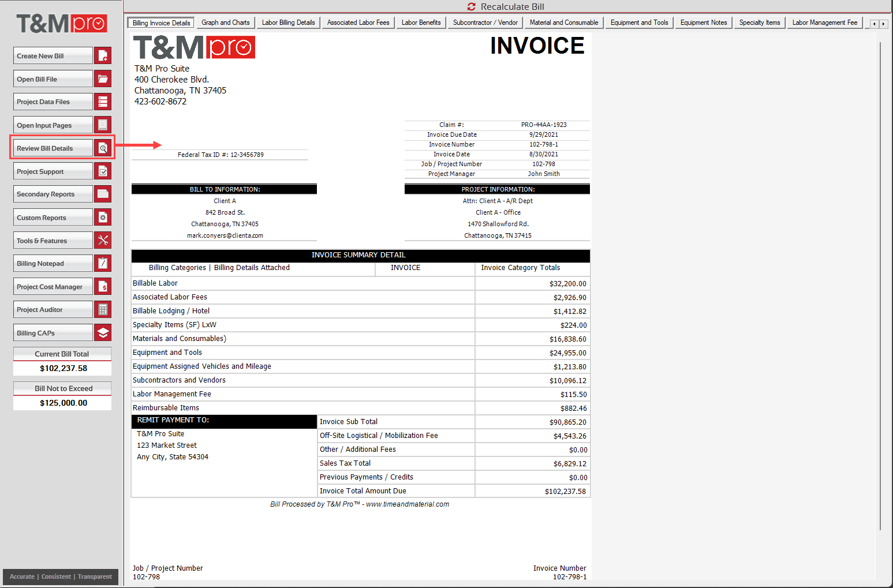Click the Subcontractors and Vendors row
Screen dimensions: 893x588
[x=361, y=380]
